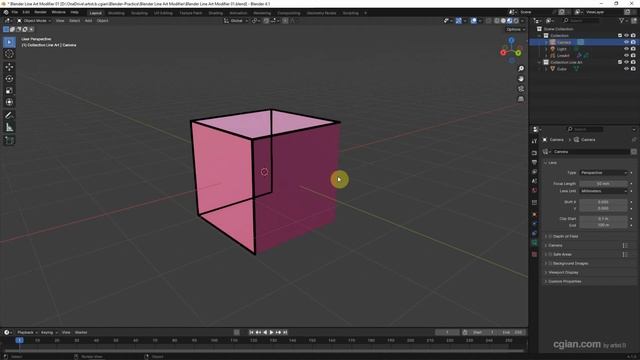This screenshot has height=360, width=640.
Task: Open the Object Mode dropdown
Action: 34,20
